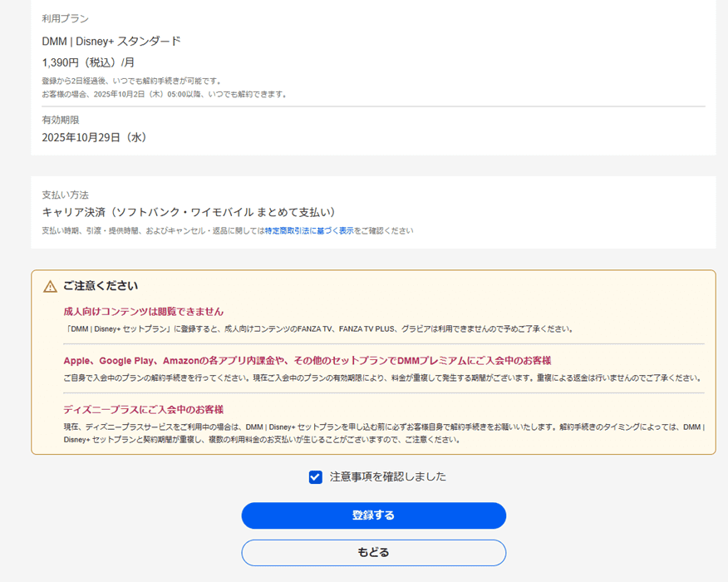This screenshot has height=582, width=728.
Task: Click the warning triangle icon beside ご注意ください
Action: click(x=50, y=286)
